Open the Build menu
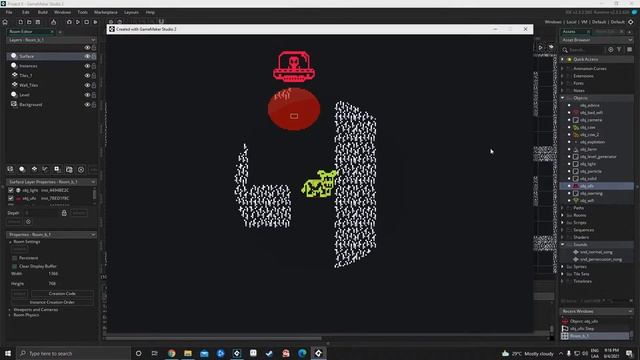This screenshot has height=360, width=640. point(42,12)
